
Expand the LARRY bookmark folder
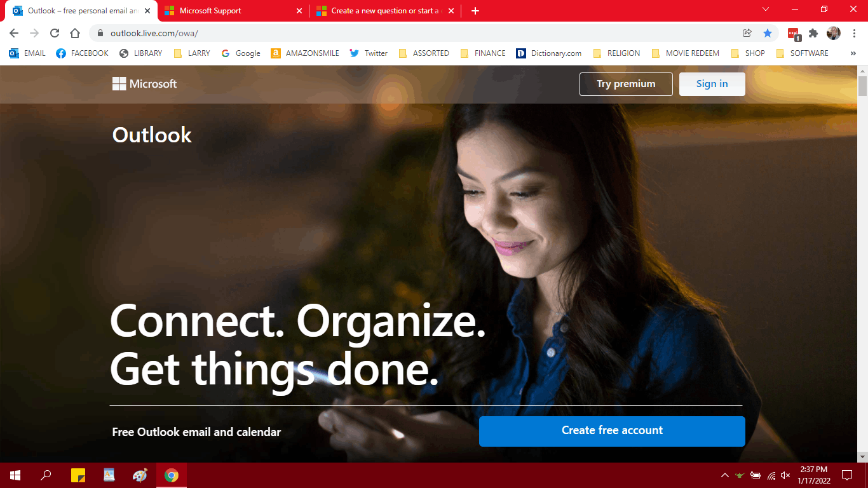[x=191, y=53]
